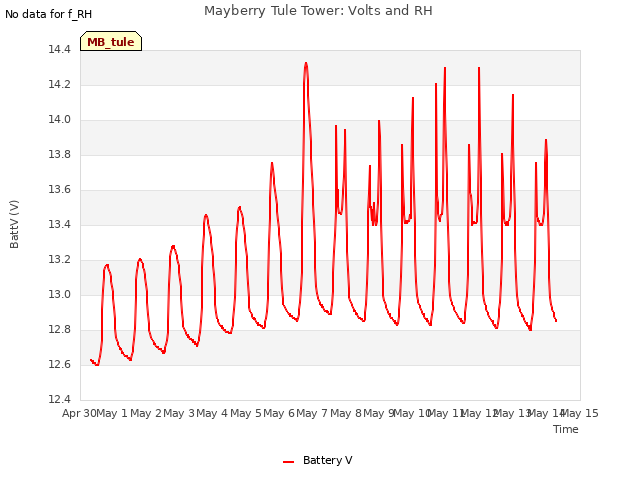Viewport: 640px width, 480px height.
Task: Click the May 5 x-axis label
Action: click(x=246, y=413)
